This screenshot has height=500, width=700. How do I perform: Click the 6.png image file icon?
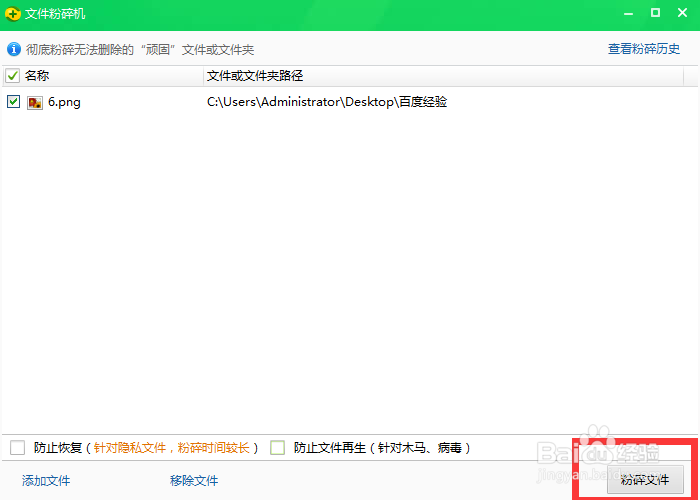tap(35, 103)
